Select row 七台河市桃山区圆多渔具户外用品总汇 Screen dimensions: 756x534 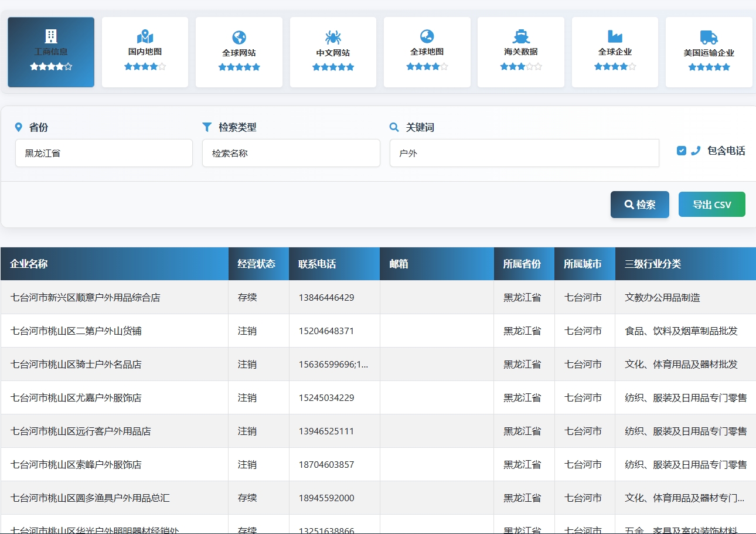click(x=378, y=498)
